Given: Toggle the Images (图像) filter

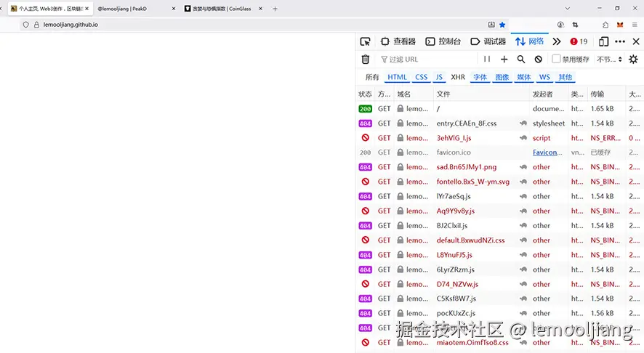Looking at the screenshot, I should coord(502,77).
